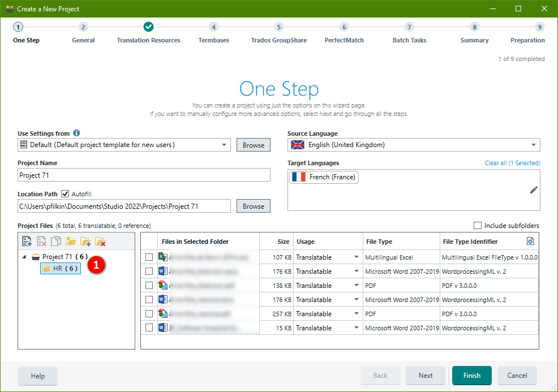This screenshot has height=392, width=558.
Task: Click the Remove Folder icon with red X
Action: click(x=100, y=241)
